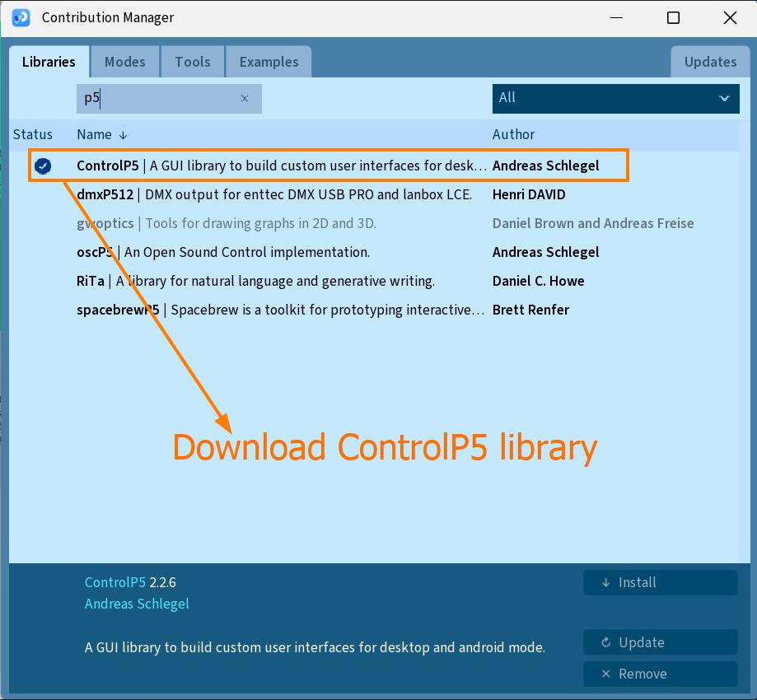757x700 pixels.
Task: Select the dmxP512 library row
Action: click(x=374, y=194)
